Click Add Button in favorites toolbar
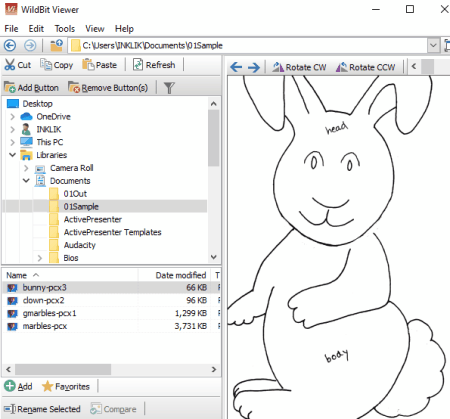Screen dimensions: 450x419 (x=31, y=88)
